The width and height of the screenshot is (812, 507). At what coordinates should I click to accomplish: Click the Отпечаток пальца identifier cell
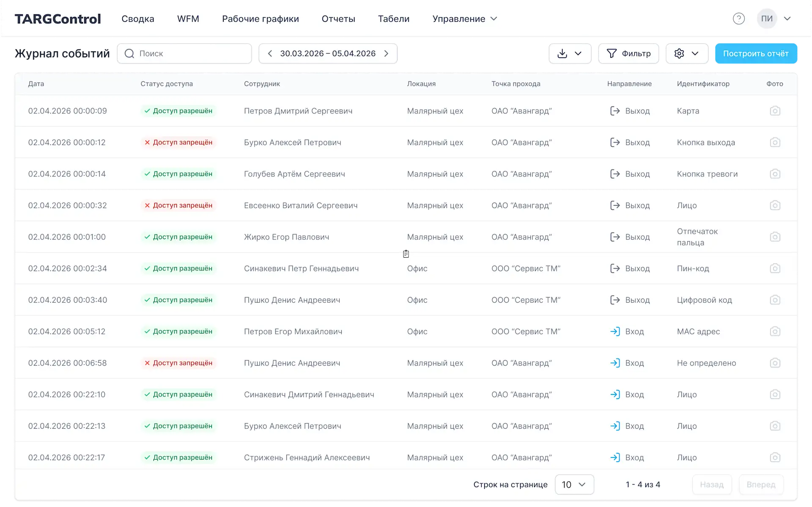[x=697, y=237]
